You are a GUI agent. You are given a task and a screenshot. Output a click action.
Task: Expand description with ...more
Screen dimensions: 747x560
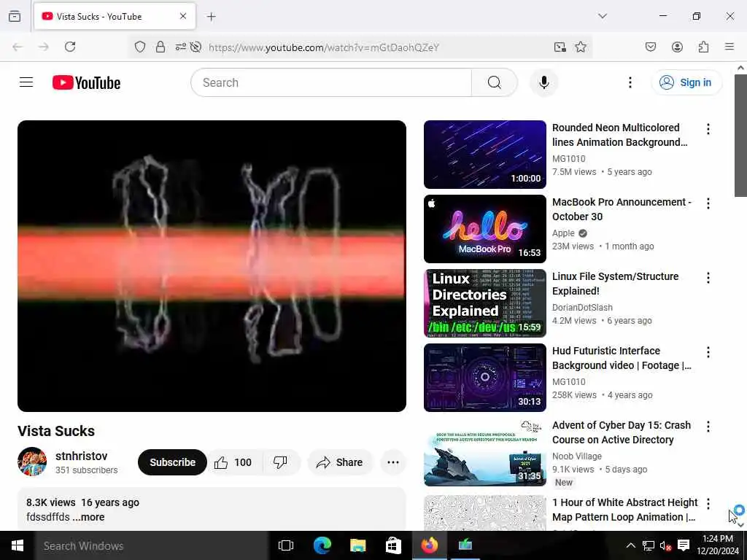[88, 517]
